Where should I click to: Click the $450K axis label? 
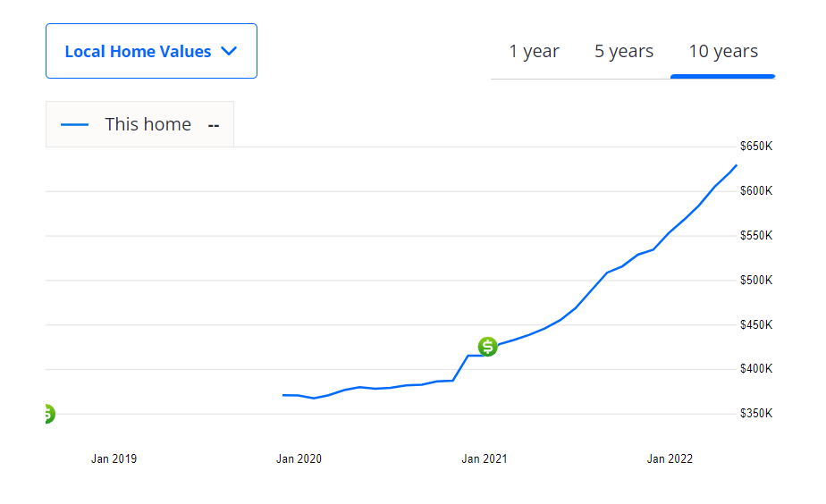click(755, 324)
